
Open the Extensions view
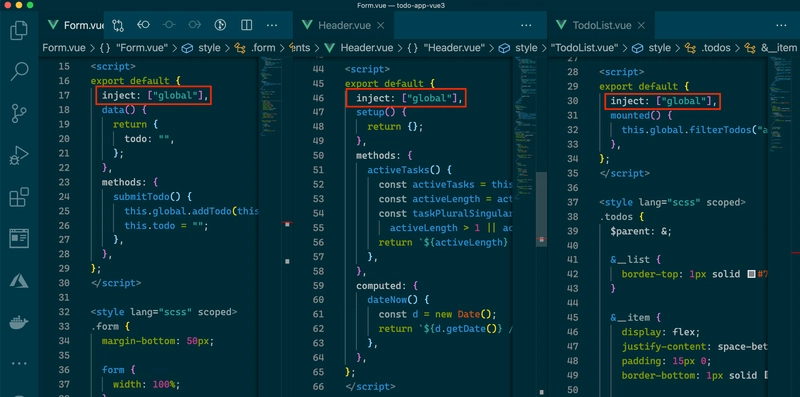[19, 197]
